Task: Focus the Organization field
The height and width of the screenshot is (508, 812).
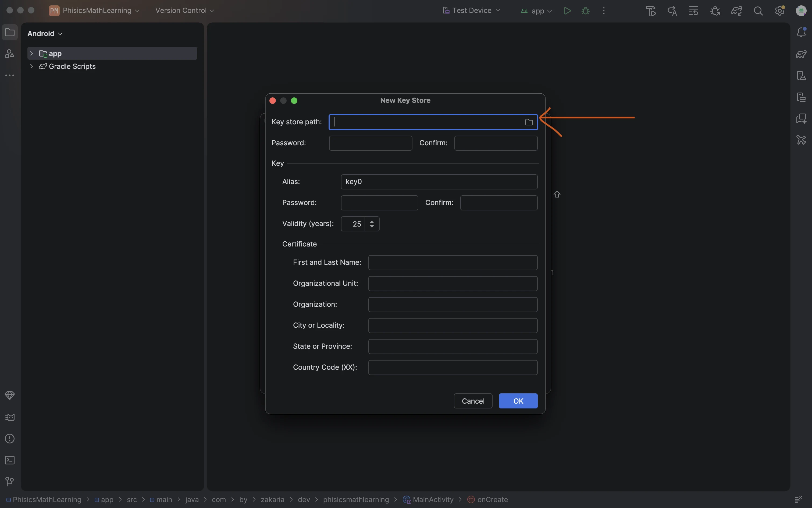Action: click(x=453, y=305)
